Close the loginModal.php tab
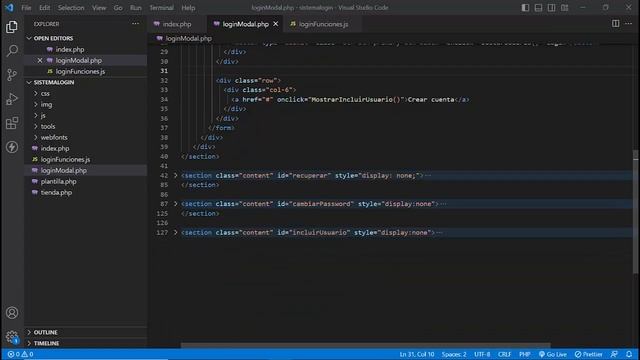Viewport: 640px width, 360px height. [276, 24]
